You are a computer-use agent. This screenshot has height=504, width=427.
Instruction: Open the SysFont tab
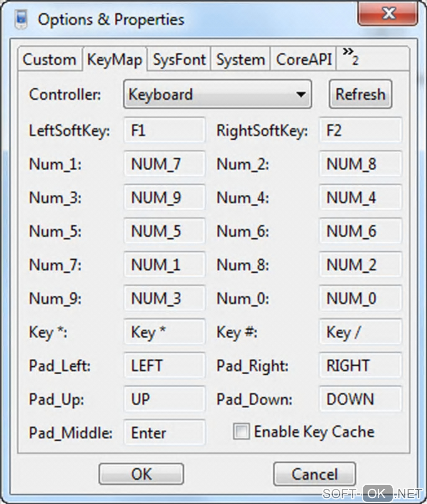point(179,60)
